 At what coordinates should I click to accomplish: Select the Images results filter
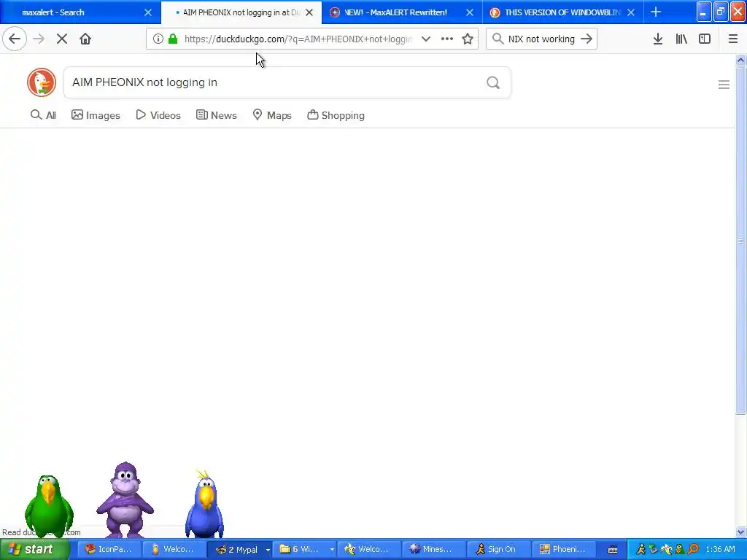[96, 115]
